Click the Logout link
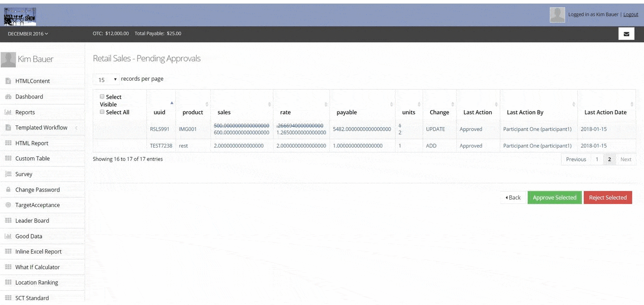Image resolution: width=644 pixels, height=305 pixels. pos(631,15)
